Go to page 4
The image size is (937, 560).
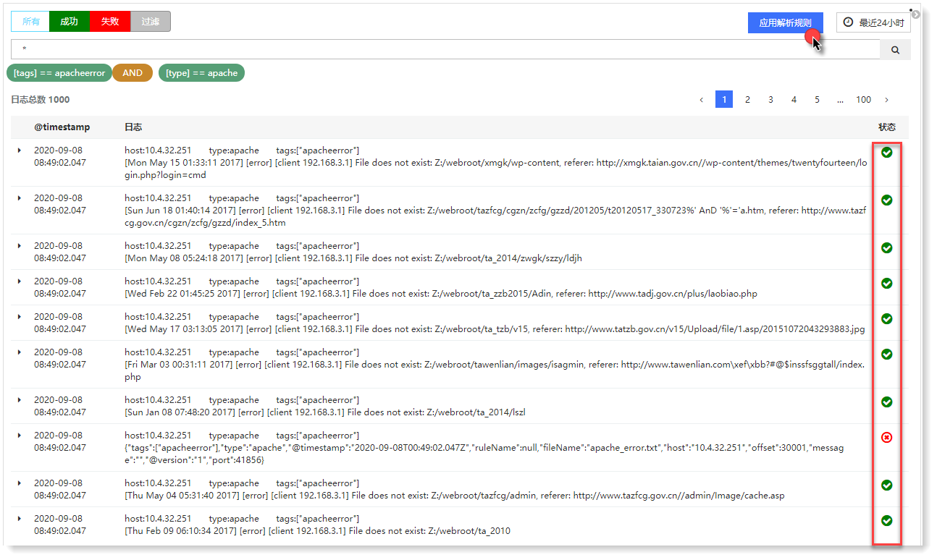coord(794,100)
